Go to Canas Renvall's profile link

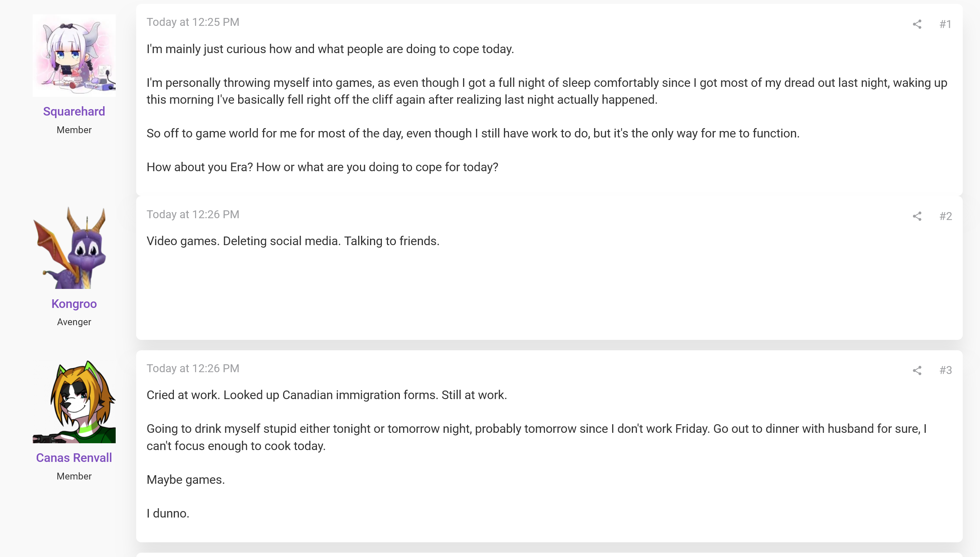point(74,458)
